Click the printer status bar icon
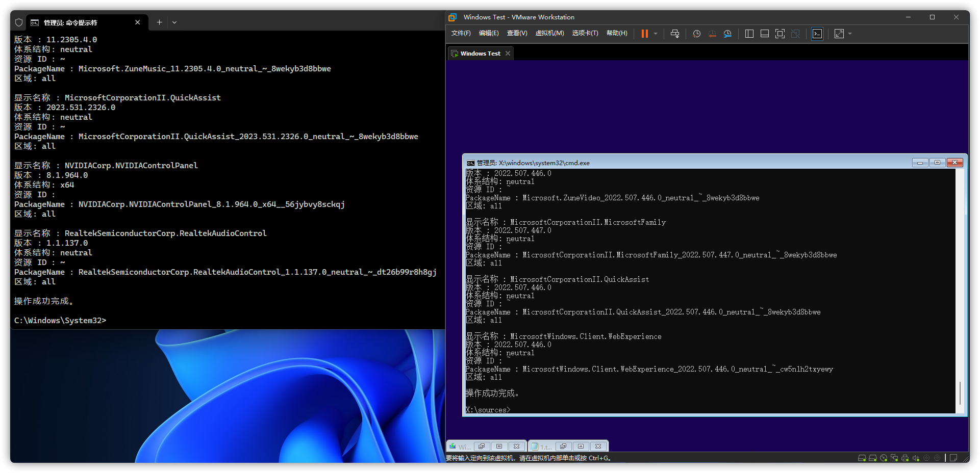 (905, 458)
